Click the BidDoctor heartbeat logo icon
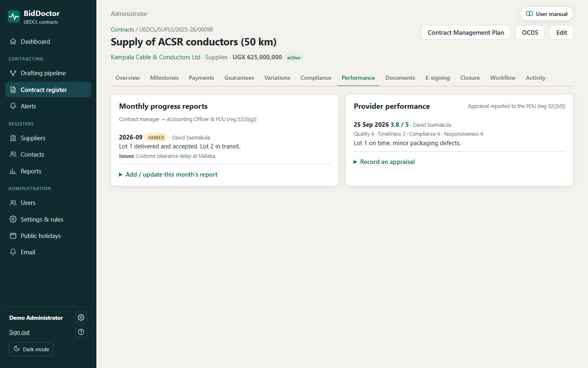Screen dimensions: 588x368 pyautogui.click(x=14, y=16)
